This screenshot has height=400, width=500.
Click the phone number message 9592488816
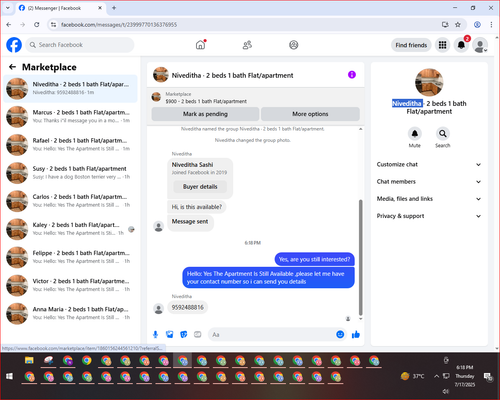point(188,307)
